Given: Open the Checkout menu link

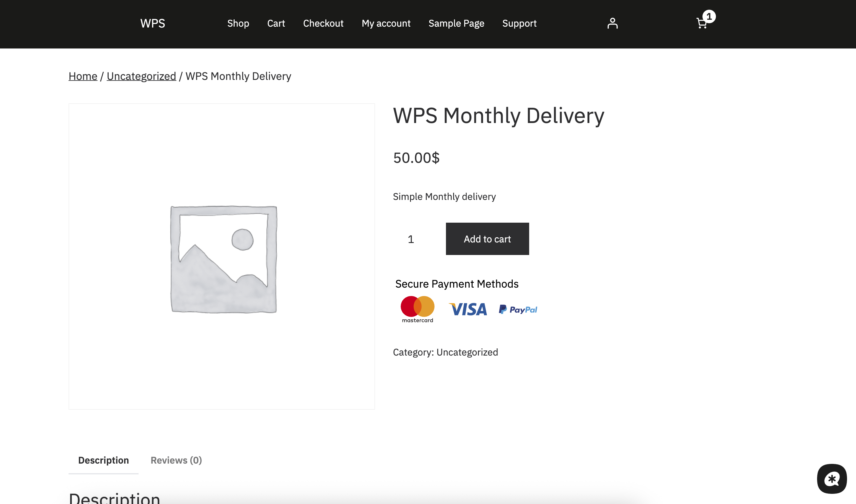Looking at the screenshot, I should click(x=323, y=23).
